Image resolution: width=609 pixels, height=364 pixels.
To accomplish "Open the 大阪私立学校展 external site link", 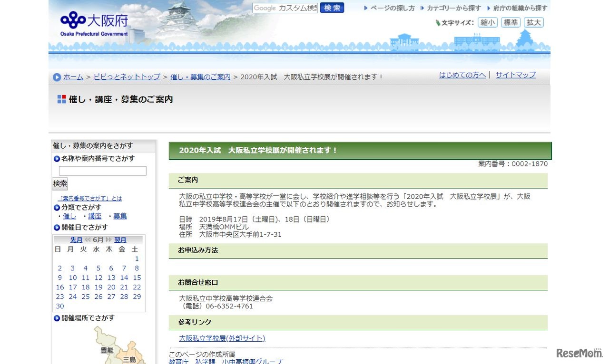I will [222, 338].
